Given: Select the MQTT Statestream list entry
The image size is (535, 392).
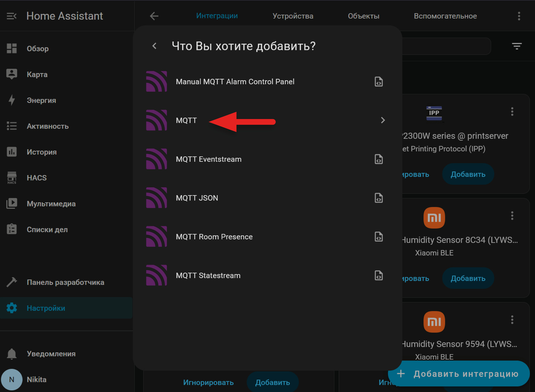Looking at the screenshot, I should tap(208, 275).
